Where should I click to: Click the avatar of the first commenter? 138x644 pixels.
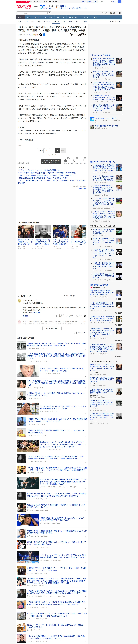click(x=19, y=301)
